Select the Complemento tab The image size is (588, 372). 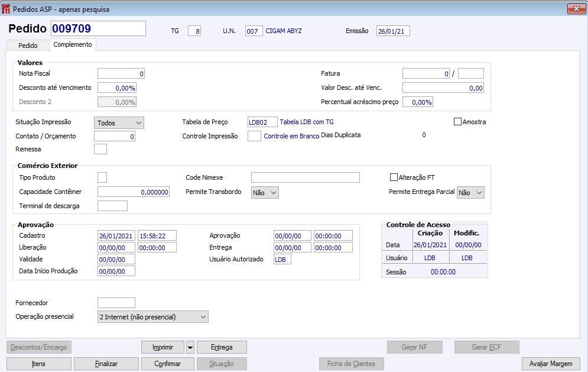(x=73, y=45)
